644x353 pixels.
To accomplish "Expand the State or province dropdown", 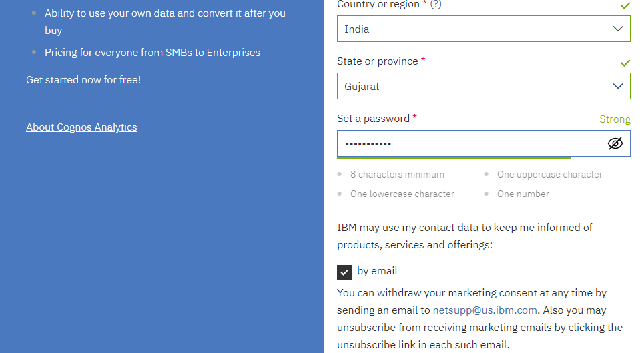I will [x=483, y=86].
